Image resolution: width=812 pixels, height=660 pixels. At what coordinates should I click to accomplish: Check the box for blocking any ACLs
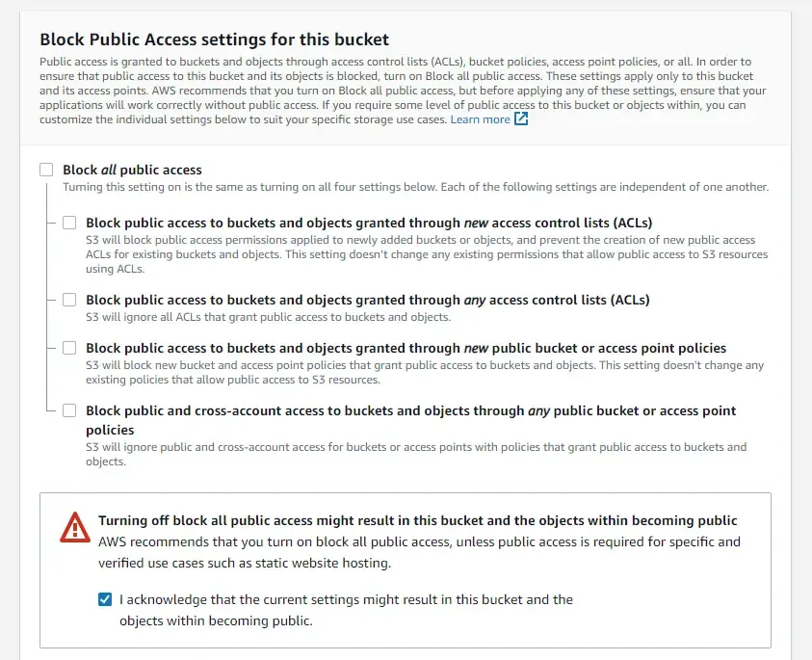click(69, 300)
